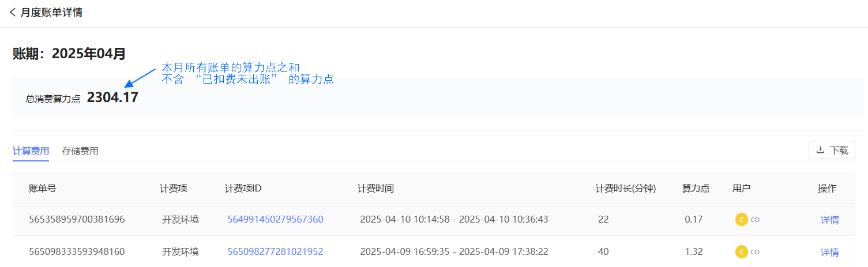Click the total value 2304.17
This screenshot has height=267, width=868.
(112, 97)
